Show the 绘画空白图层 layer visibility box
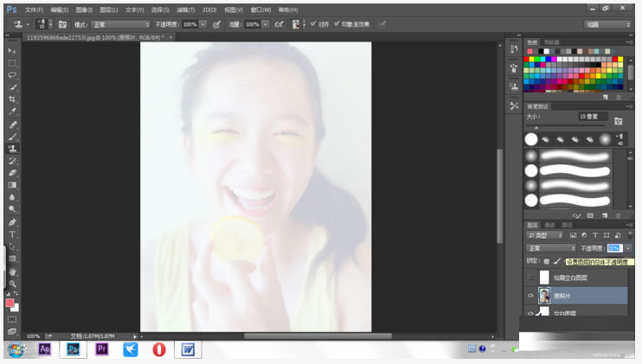The height and width of the screenshot is (364, 642). [530, 278]
